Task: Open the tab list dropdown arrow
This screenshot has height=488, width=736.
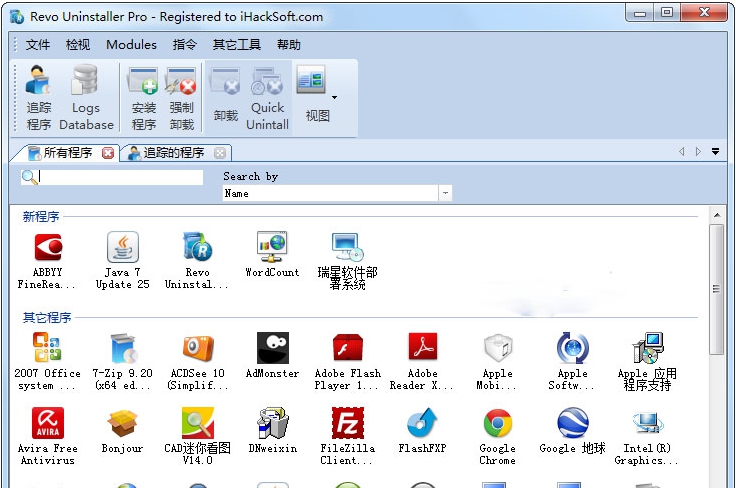Action: pos(715,152)
